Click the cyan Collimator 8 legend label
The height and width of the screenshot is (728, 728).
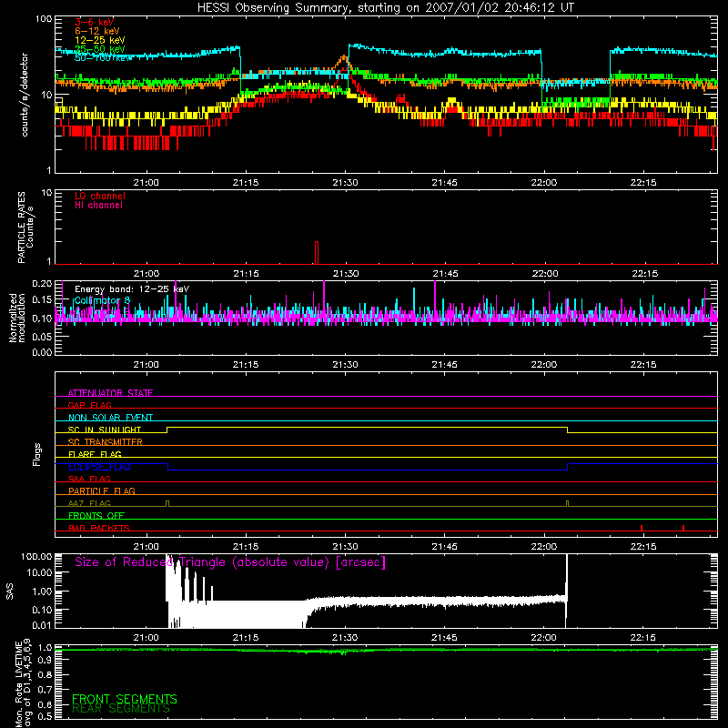click(x=102, y=300)
